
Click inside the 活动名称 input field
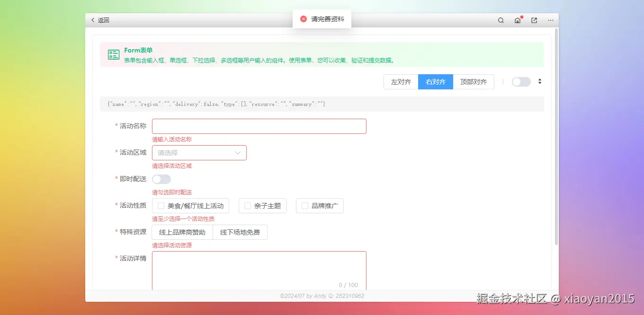259,126
